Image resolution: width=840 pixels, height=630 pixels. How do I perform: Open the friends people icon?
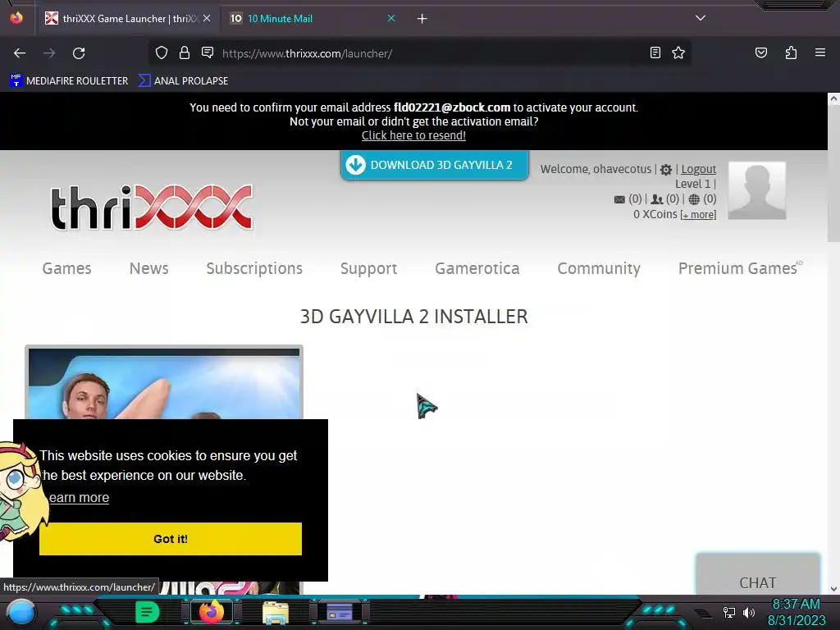657,199
